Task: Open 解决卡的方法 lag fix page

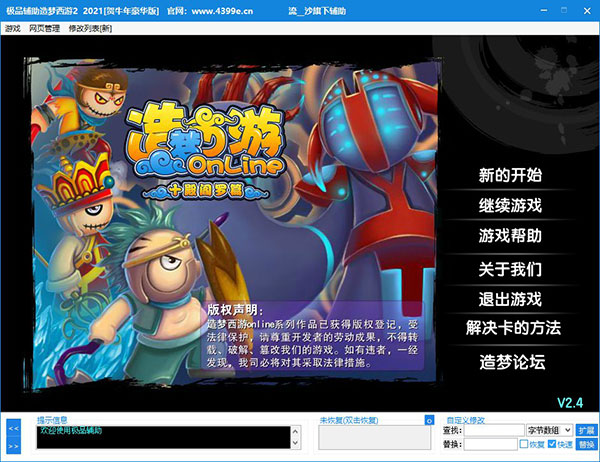Action: [514, 327]
